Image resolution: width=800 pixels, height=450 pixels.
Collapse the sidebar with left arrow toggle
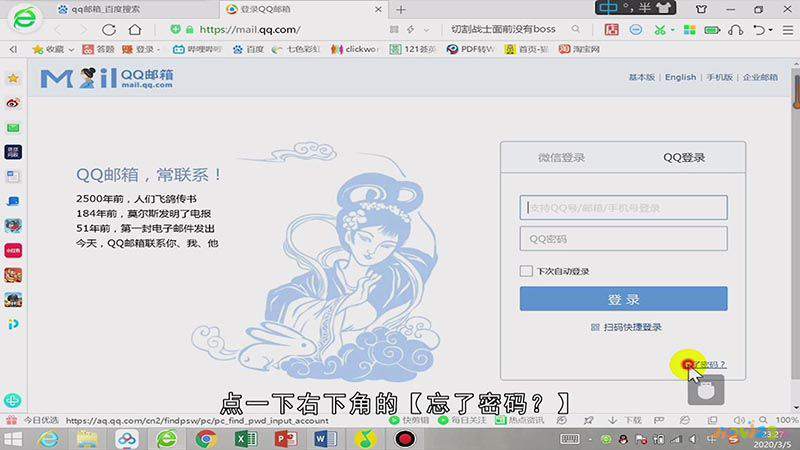(x=13, y=49)
